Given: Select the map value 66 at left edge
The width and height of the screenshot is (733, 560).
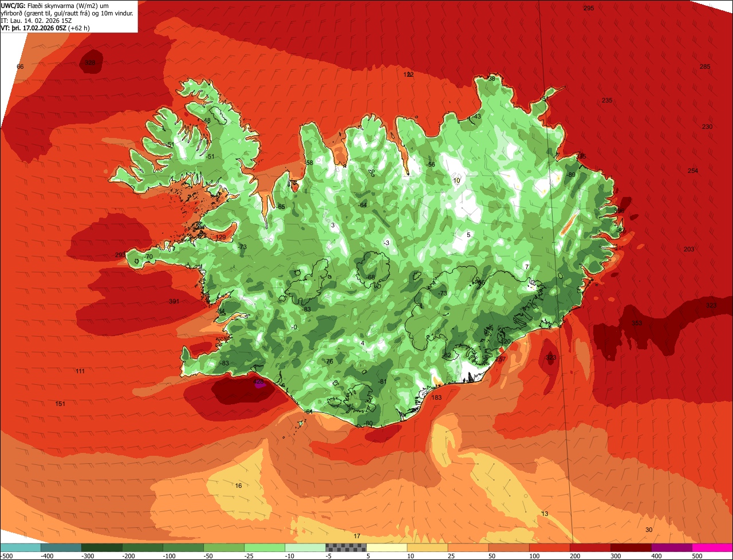Looking at the screenshot, I should point(20,67).
